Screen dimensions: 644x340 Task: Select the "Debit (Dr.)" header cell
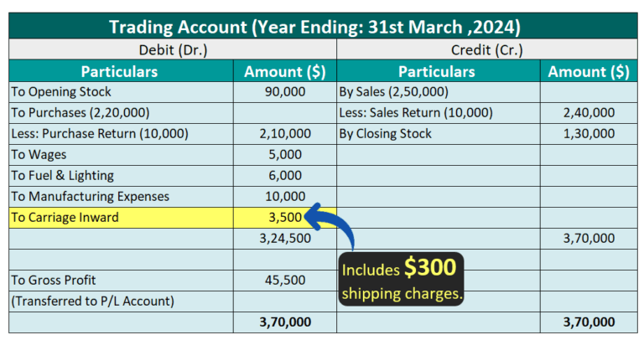173,49
